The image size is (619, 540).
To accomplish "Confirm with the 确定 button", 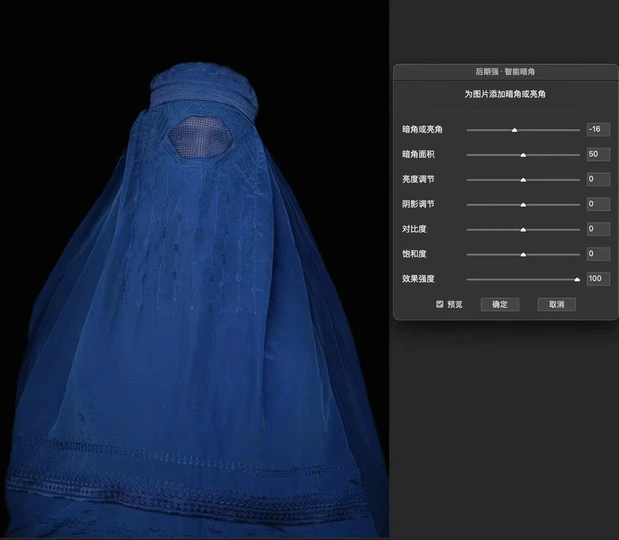I will [x=499, y=304].
